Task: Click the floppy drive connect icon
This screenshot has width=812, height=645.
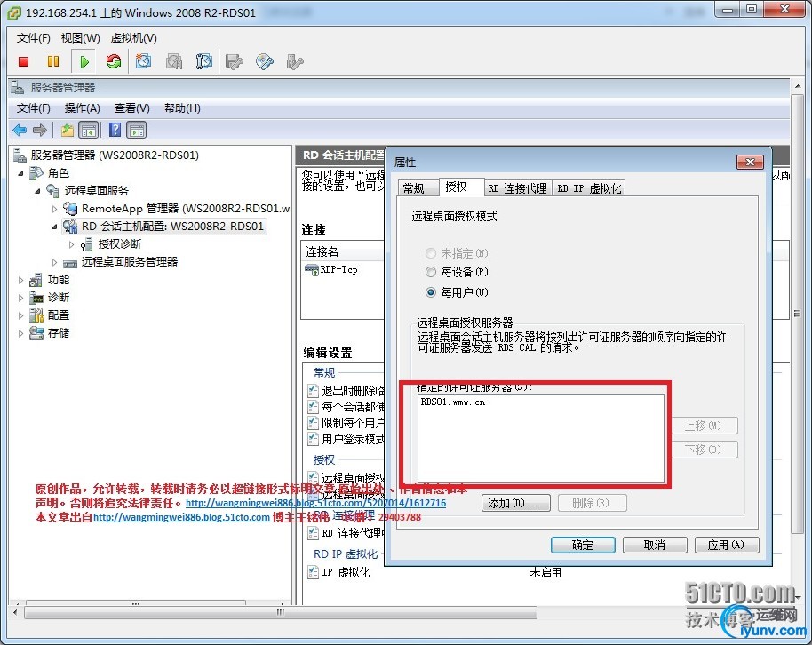Action: pyautogui.click(x=234, y=61)
